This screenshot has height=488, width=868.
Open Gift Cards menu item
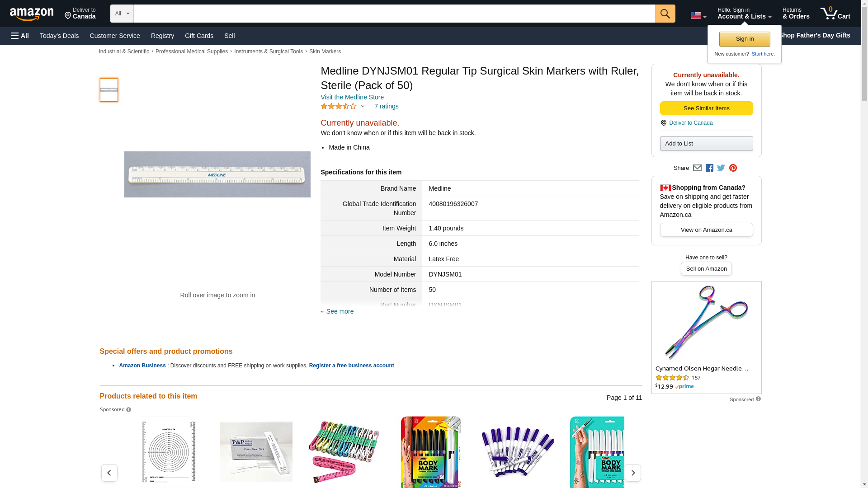(x=199, y=36)
